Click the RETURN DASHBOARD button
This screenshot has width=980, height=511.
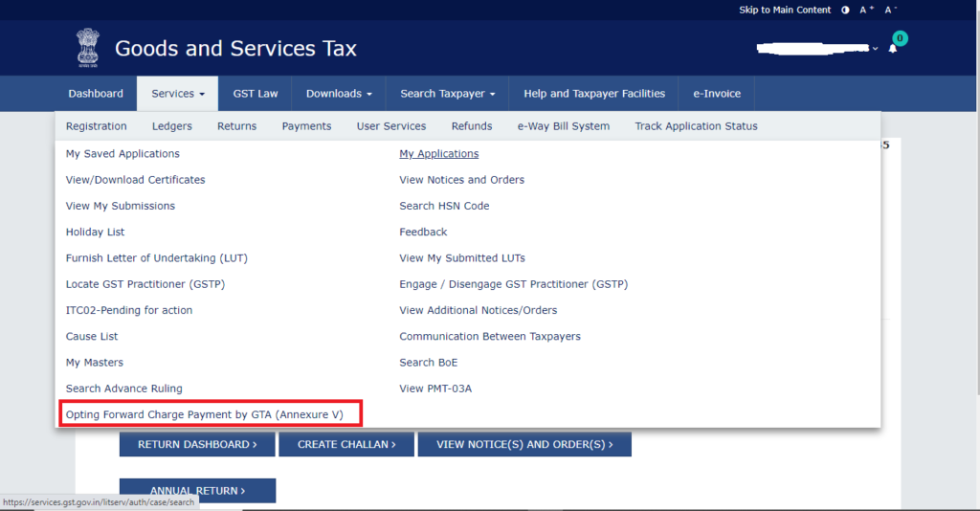(197, 444)
